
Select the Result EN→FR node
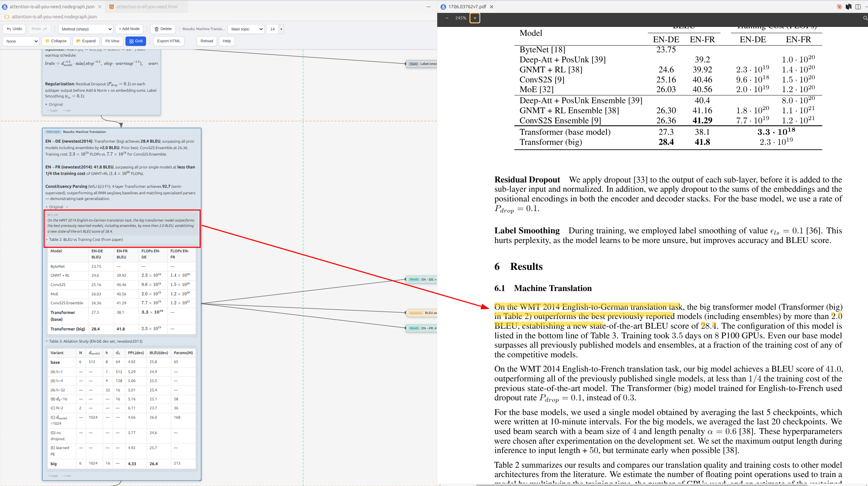[421, 328]
